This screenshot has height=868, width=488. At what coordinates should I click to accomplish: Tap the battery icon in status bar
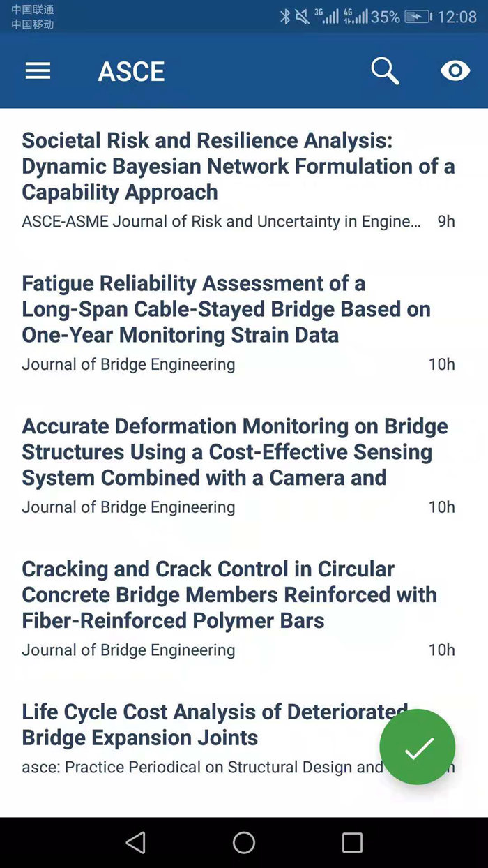point(418,17)
